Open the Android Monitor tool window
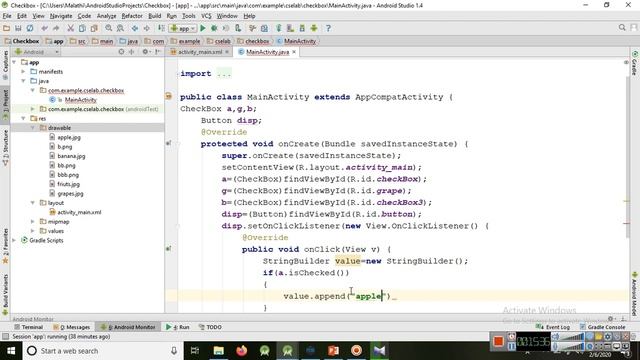 (x=128, y=327)
